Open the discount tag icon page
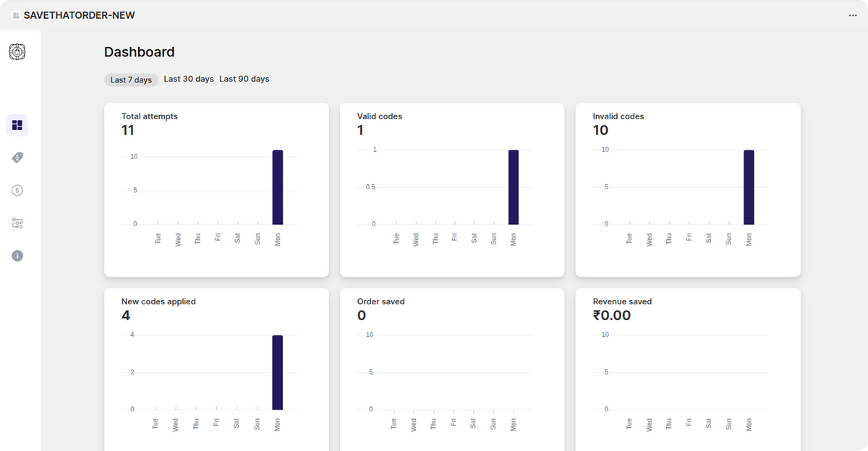The height and width of the screenshot is (451, 868). point(17,158)
